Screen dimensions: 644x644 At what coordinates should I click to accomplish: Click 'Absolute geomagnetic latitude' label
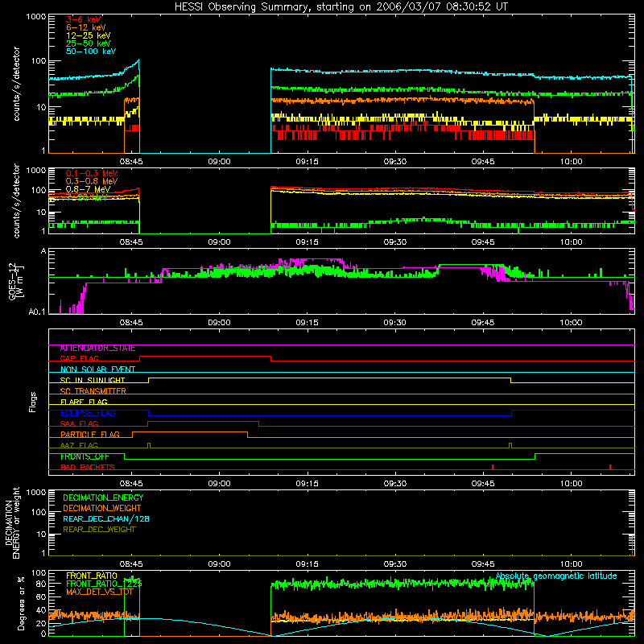coord(556,576)
